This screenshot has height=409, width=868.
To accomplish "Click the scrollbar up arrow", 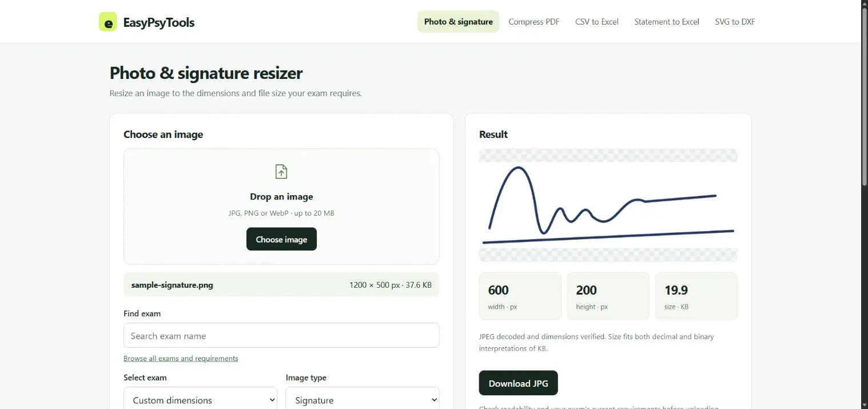I will (x=864, y=4).
